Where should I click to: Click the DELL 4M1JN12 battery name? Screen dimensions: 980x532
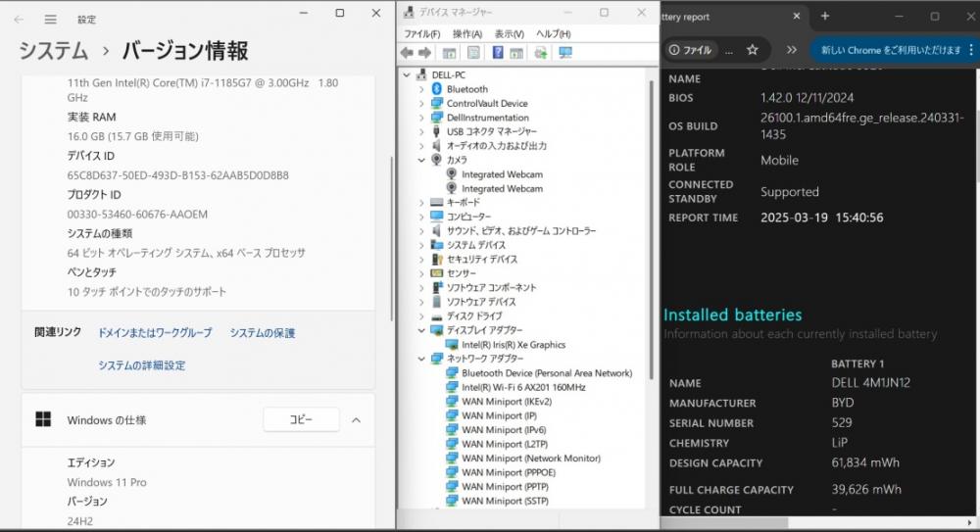tap(870, 383)
